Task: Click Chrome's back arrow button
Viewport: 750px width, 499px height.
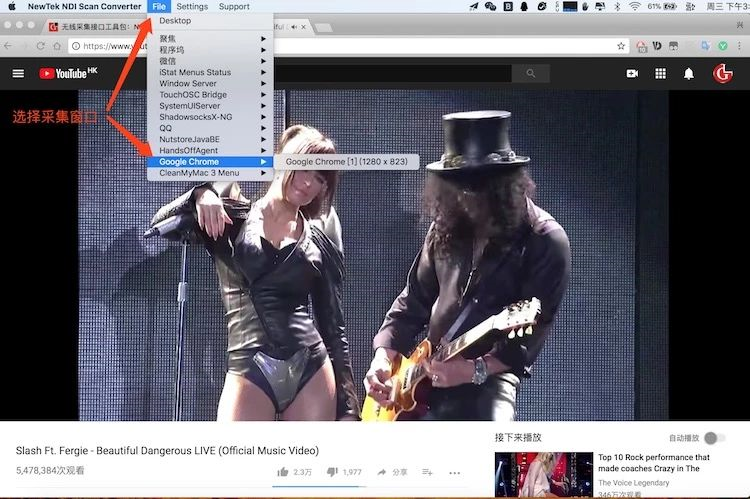Action: [8, 46]
